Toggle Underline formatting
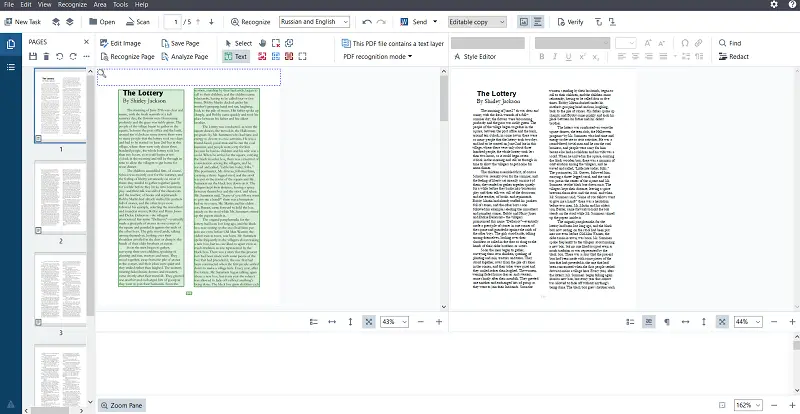This screenshot has width=800, height=414. [x=568, y=57]
